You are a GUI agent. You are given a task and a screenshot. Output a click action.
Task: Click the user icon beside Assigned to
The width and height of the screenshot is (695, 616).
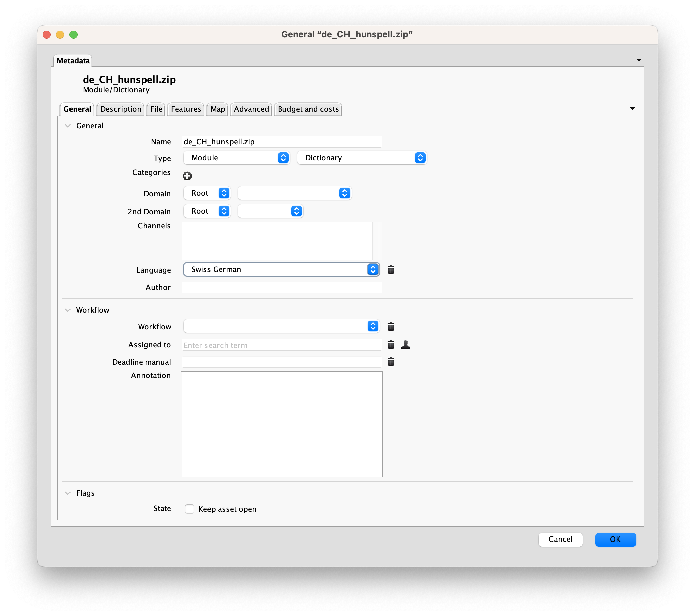tap(405, 345)
